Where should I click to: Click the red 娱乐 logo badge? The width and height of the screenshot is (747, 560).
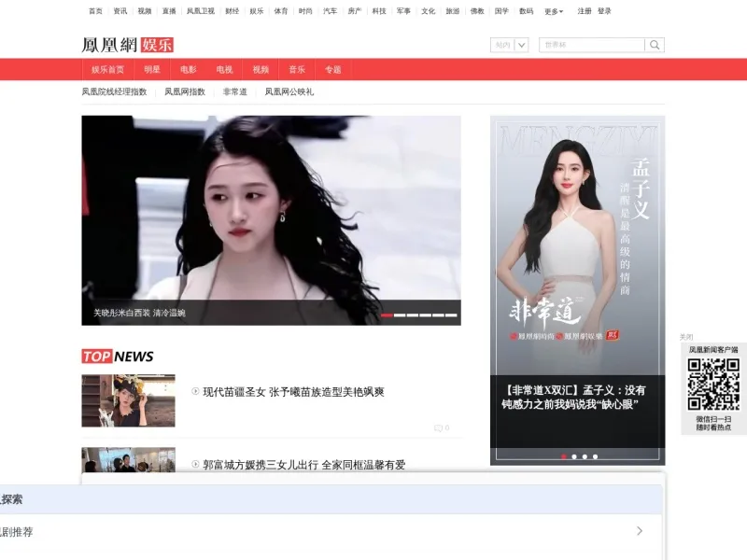(157, 45)
